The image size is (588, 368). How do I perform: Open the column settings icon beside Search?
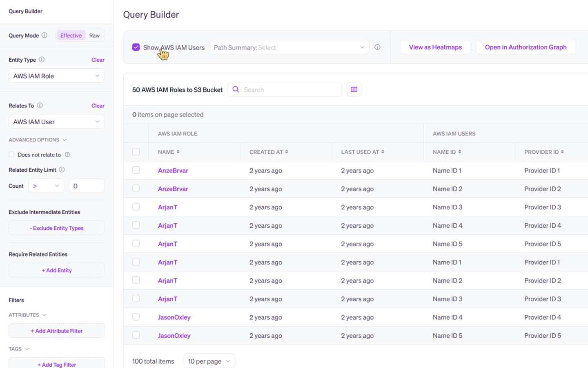coord(354,90)
